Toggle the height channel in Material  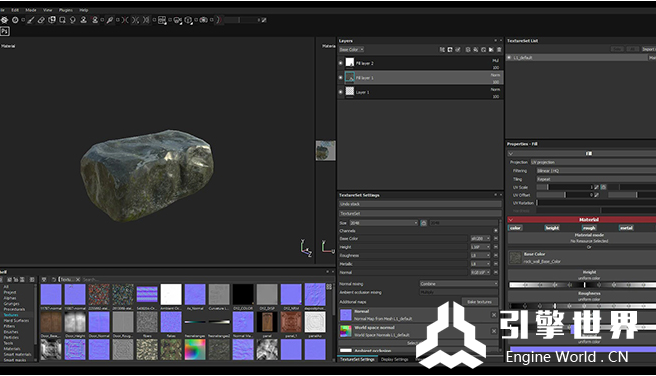point(552,228)
